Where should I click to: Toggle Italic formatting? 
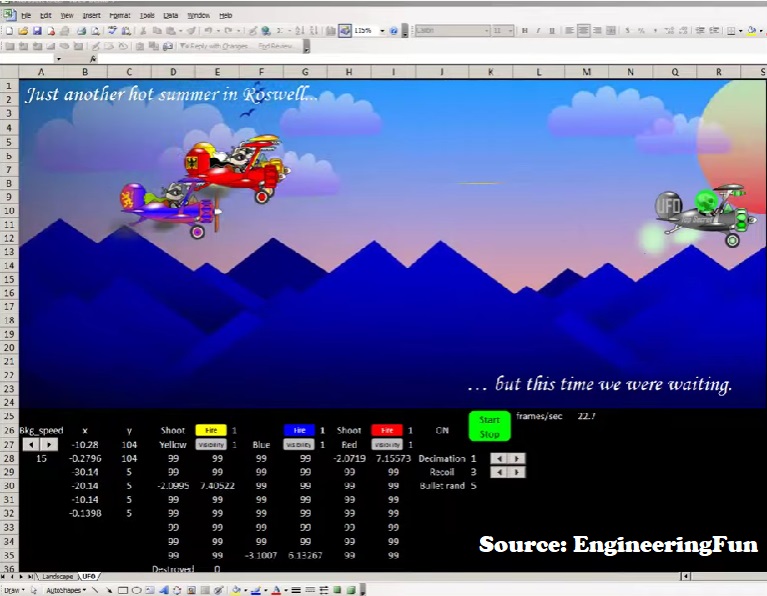tap(538, 31)
